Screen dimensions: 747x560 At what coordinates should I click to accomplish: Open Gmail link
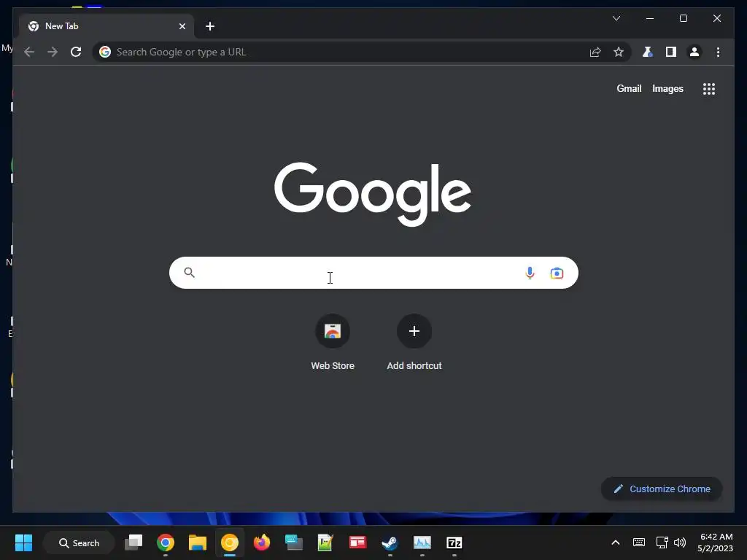629,88
